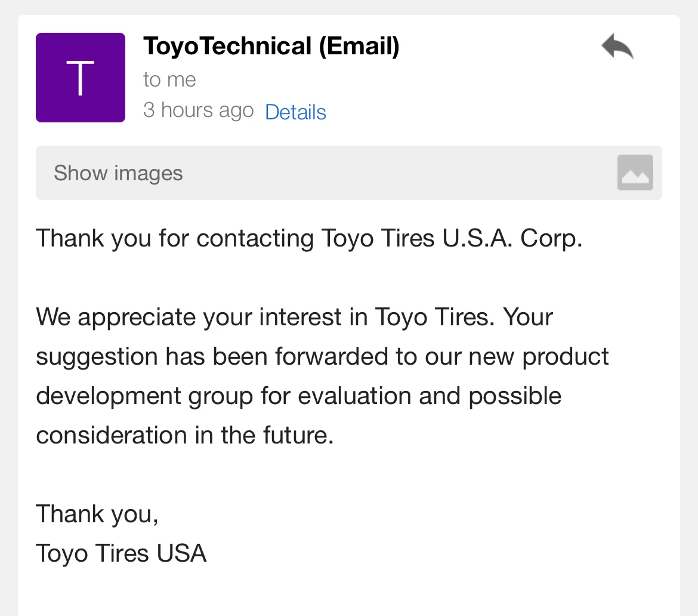
Task: Click the reply arrow icon
Action: tap(617, 47)
